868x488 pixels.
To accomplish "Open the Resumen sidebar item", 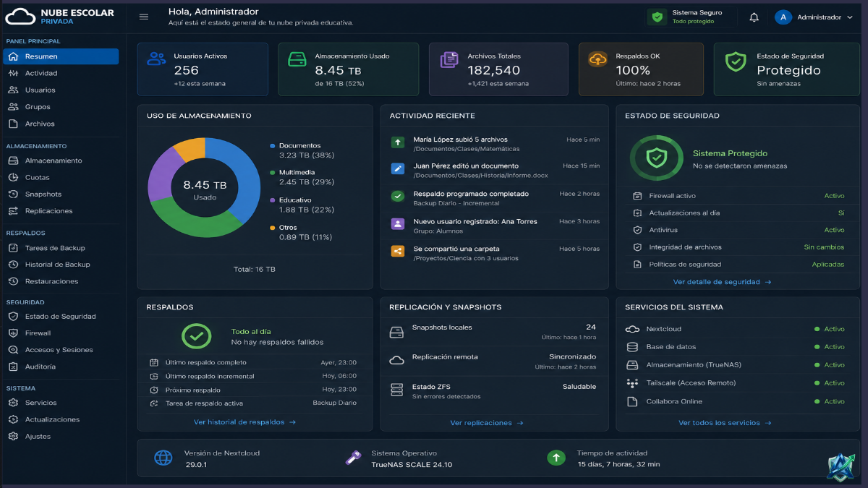I will click(x=61, y=56).
